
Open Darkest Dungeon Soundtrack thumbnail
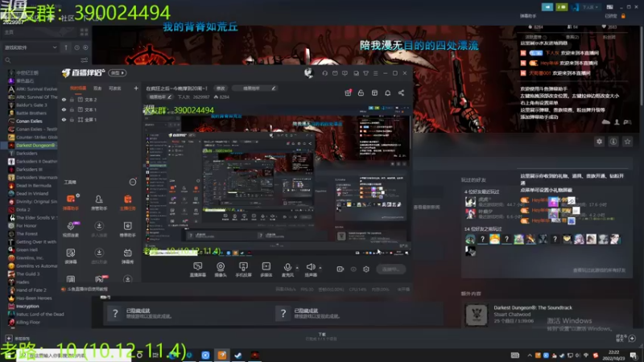coord(476,315)
